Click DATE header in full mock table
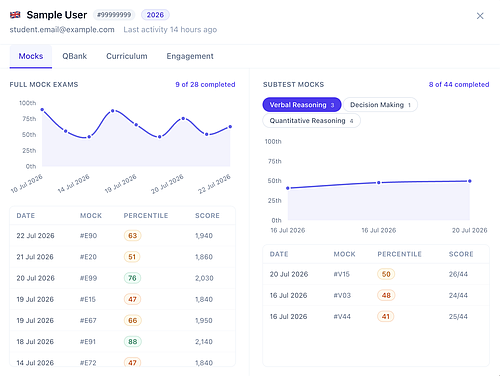This screenshot has height=376, width=500. [x=26, y=216]
